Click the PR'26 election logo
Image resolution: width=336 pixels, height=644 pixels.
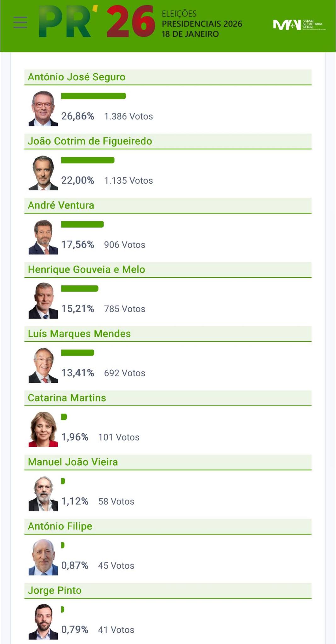(x=97, y=22)
